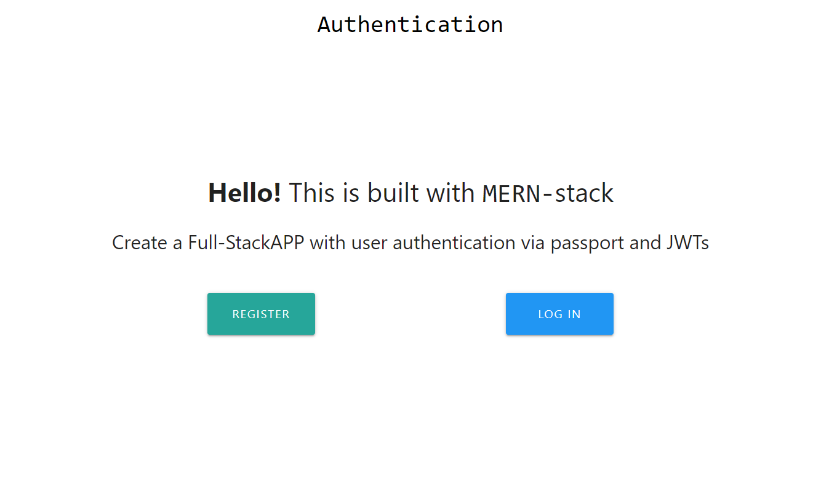821x504 pixels.
Task: Click the Full-StackAPP subtitle text
Action: [246, 242]
